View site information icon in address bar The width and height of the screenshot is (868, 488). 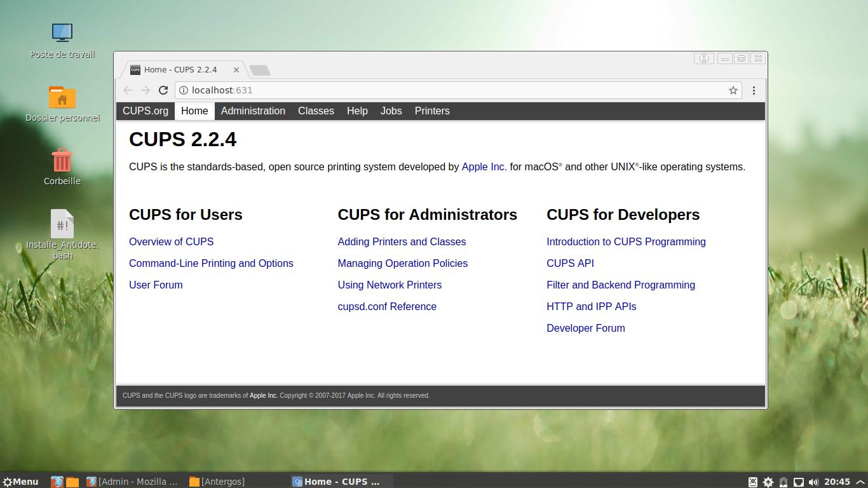[x=183, y=90]
